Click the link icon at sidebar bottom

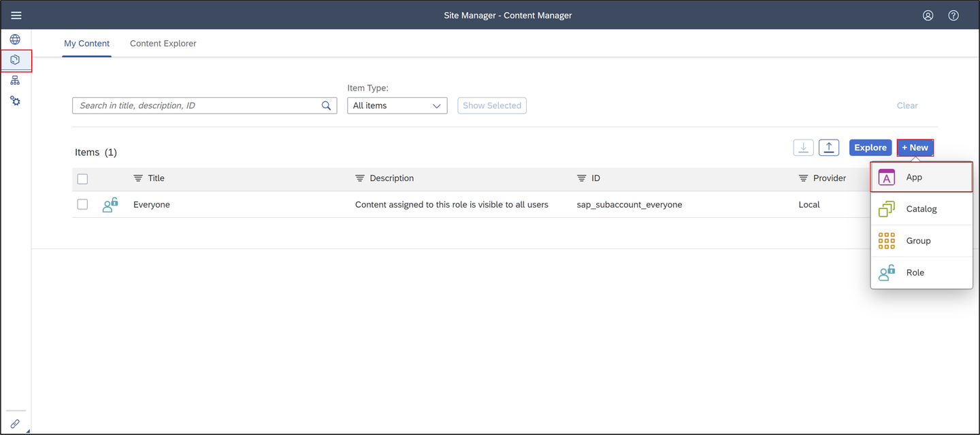coord(15,423)
